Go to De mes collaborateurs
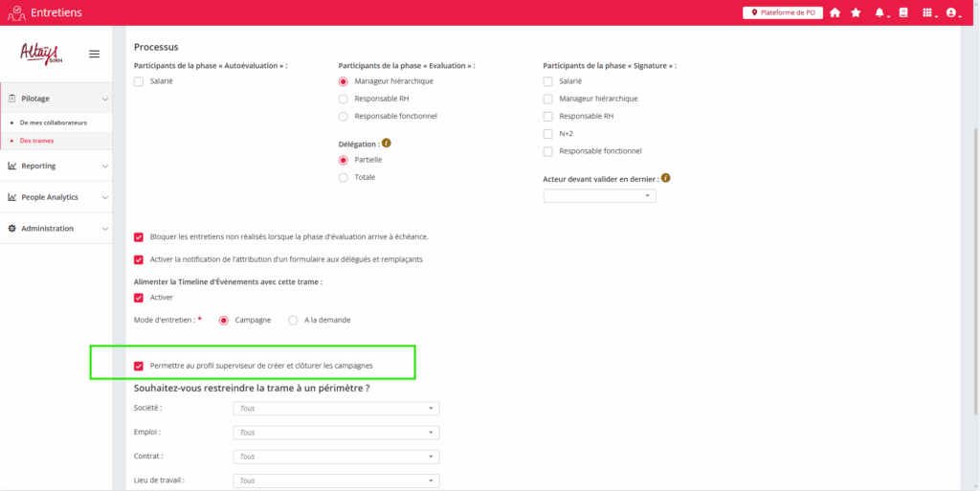980x491 pixels. (53, 123)
